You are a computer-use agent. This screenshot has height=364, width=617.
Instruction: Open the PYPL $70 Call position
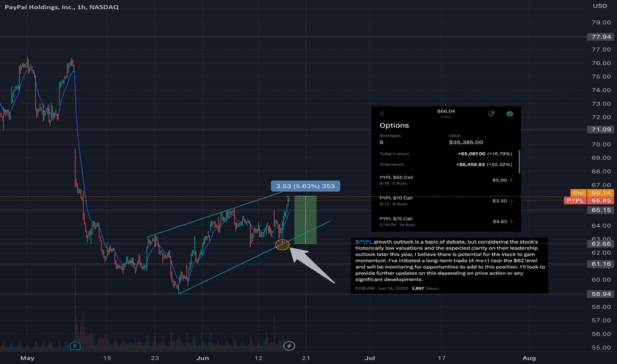(446, 201)
